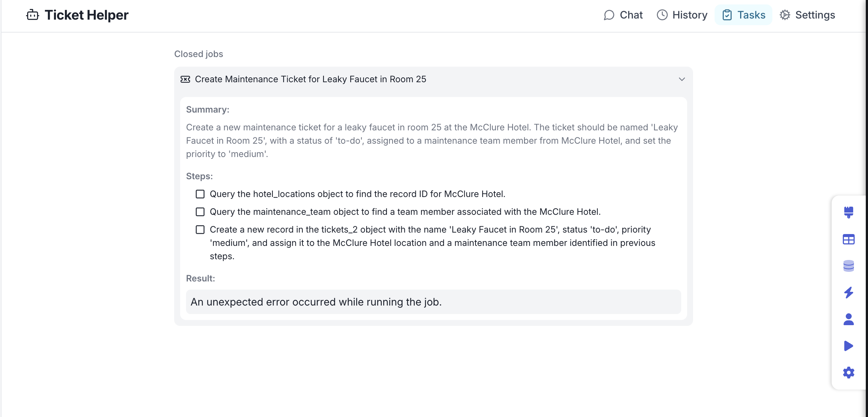Click the Ticket Helper title link

[87, 15]
